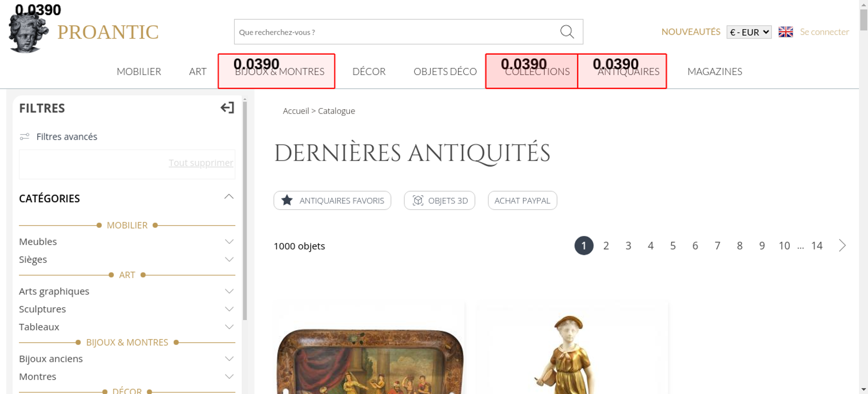Click the star icon for Antiquaires Favoris
The height and width of the screenshot is (394, 868).
tap(287, 200)
